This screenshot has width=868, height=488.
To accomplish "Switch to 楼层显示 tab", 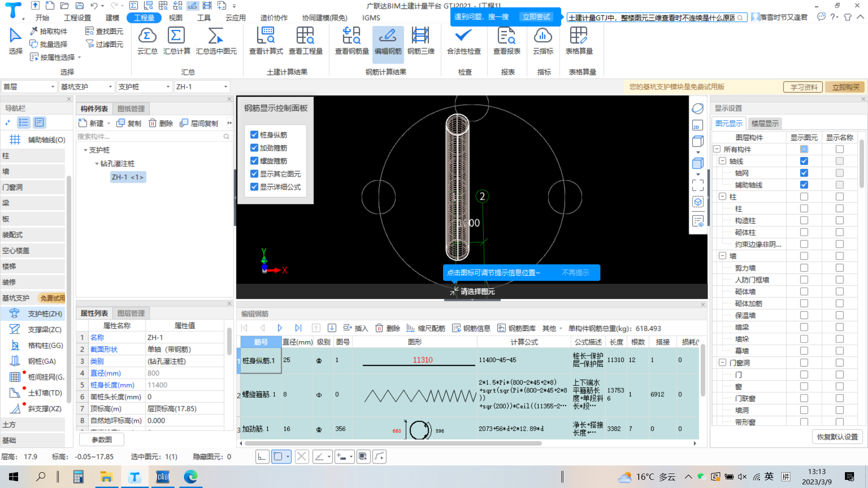I will click(x=764, y=123).
